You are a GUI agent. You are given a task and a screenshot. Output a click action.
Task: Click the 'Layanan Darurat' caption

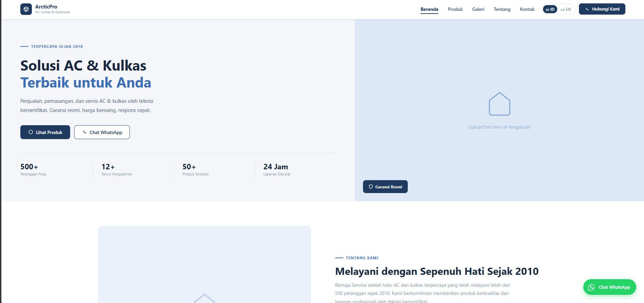click(277, 174)
